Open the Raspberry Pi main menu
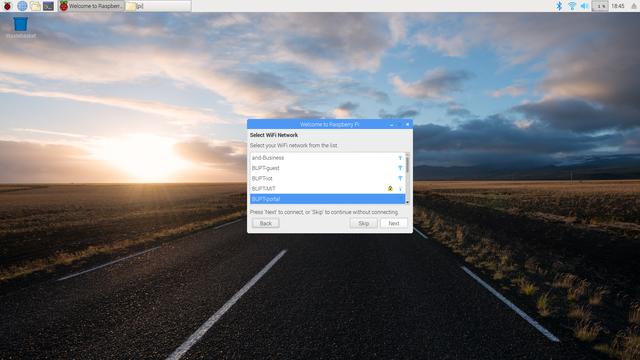 pos(7,6)
